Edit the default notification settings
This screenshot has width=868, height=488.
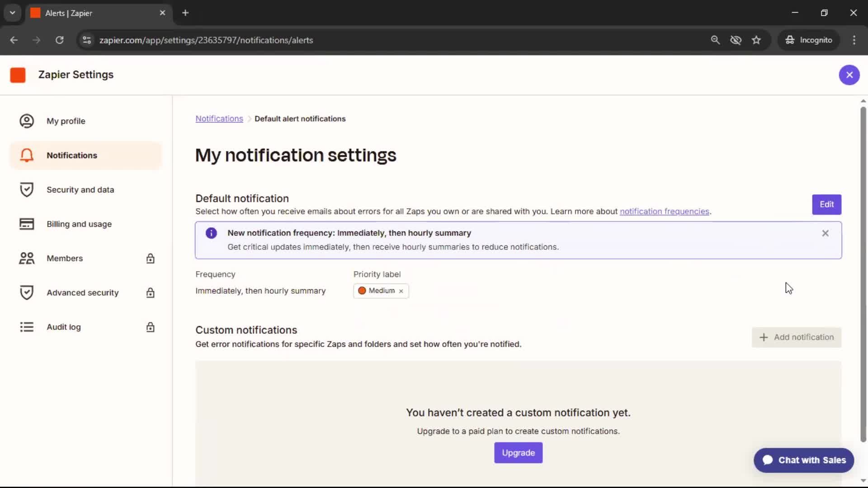(x=826, y=205)
